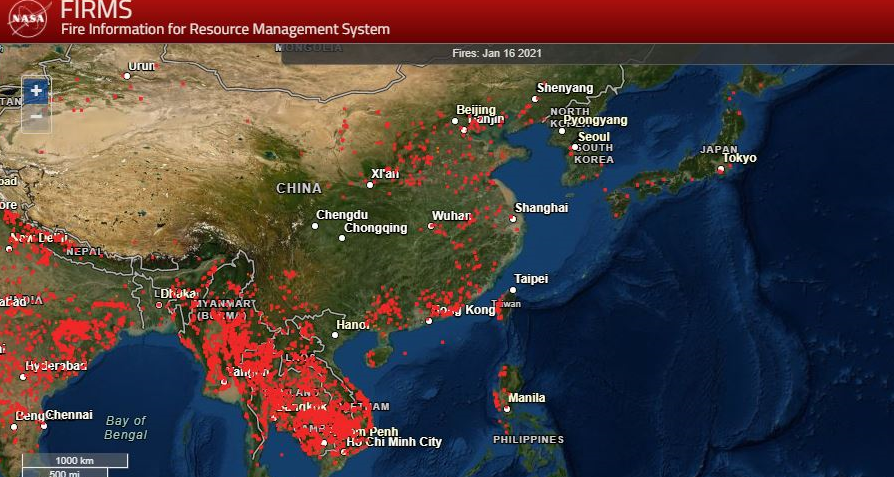The image size is (894, 477).
Task: Click the CHINA country label
Action: click(x=299, y=189)
